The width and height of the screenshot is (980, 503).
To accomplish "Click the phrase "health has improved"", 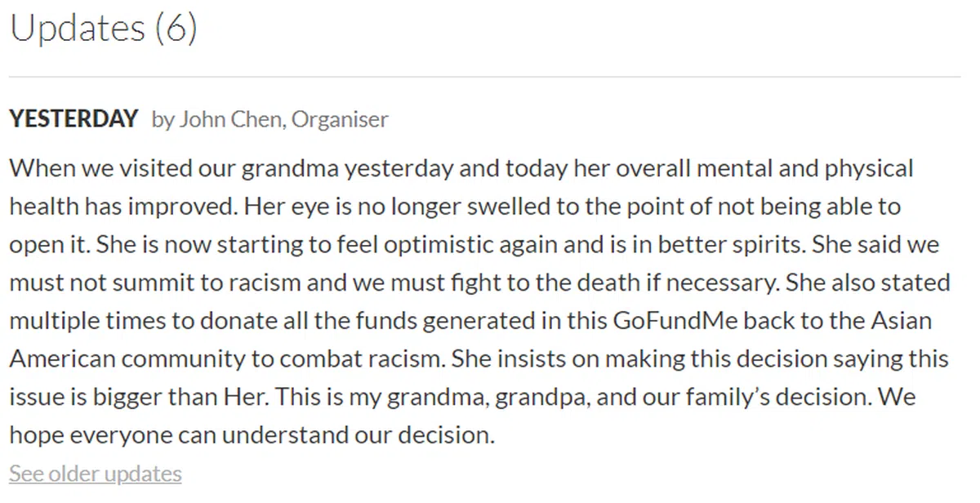I will click(x=122, y=207).
